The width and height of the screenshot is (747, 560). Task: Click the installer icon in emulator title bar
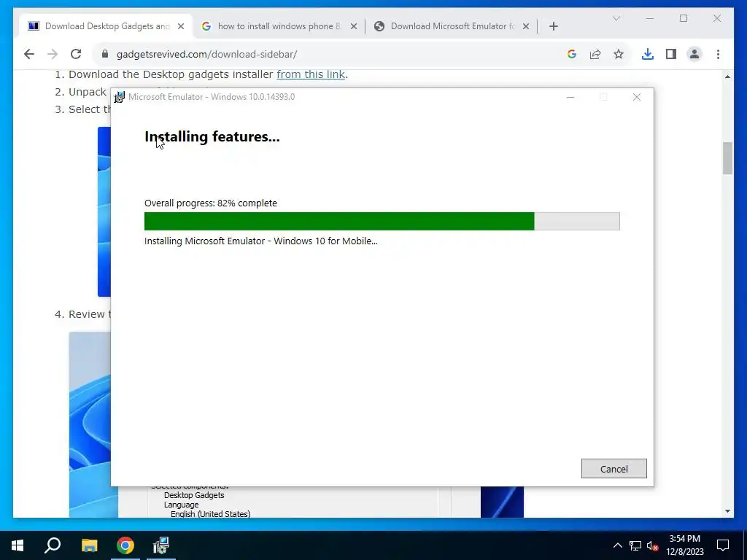click(x=120, y=97)
